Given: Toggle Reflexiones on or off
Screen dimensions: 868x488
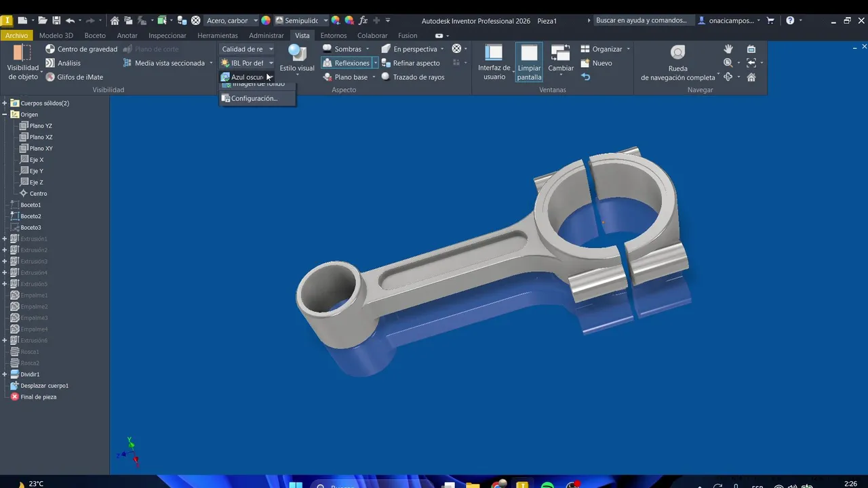Looking at the screenshot, I should pyautogui.click(x=347, y=63).
